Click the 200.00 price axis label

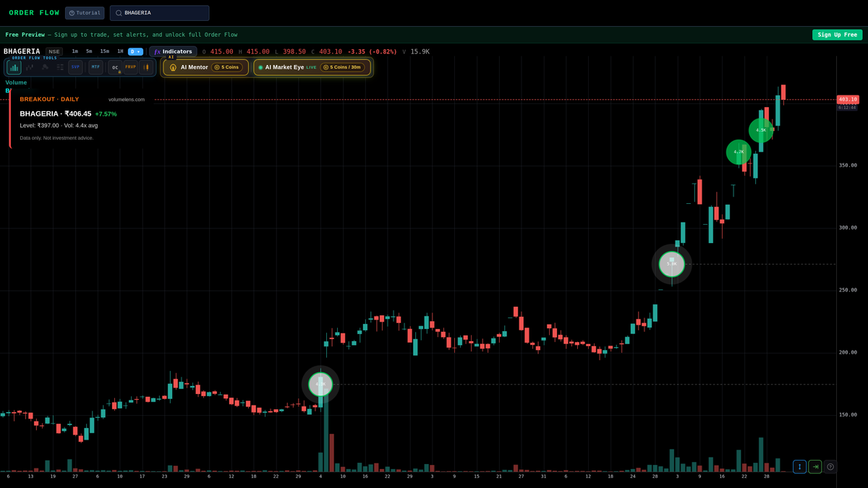click(848, 353)
